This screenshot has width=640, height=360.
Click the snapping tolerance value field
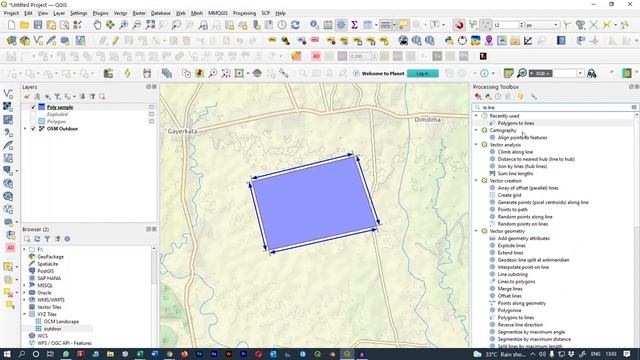(x=508, y=25)
